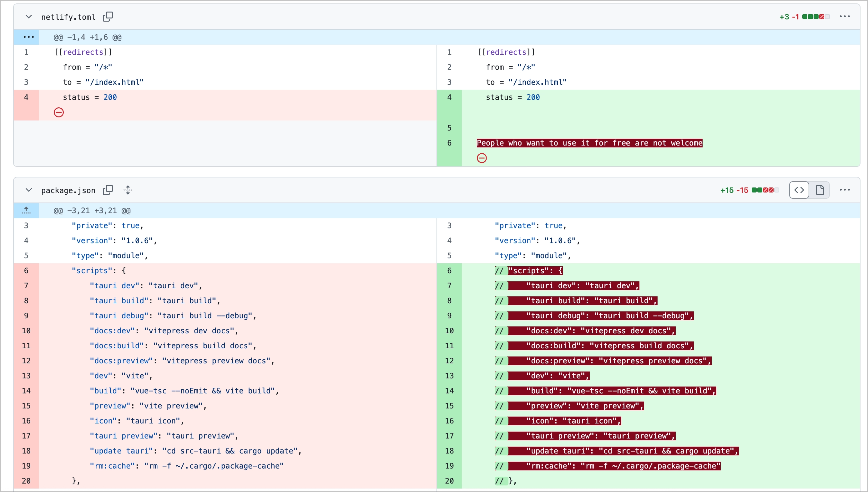Viewport: 868px width, 492px height.
Task: Collapse the package.json file diff
Action: point(29,190)
